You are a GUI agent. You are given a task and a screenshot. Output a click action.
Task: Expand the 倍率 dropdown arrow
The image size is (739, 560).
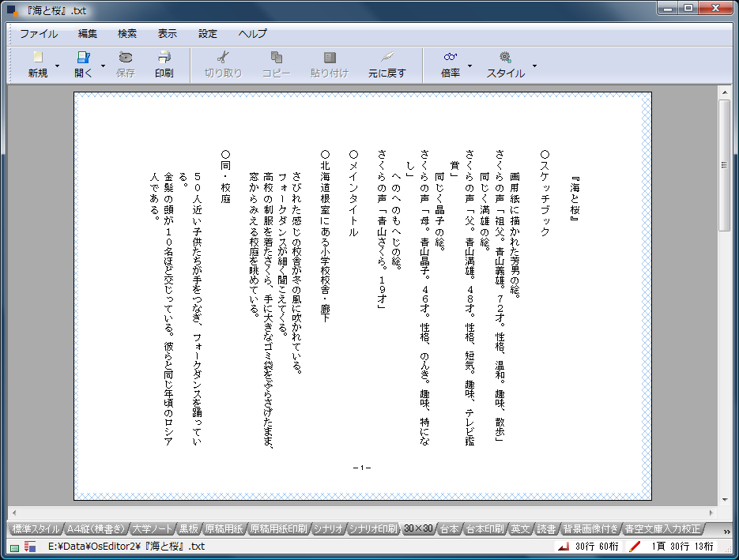(469, 66)
